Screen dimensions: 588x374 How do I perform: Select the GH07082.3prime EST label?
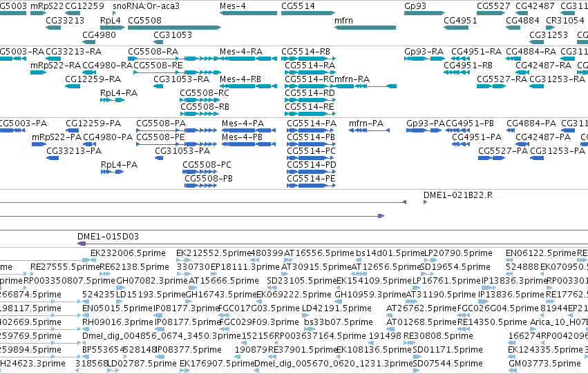click(152, 281)
